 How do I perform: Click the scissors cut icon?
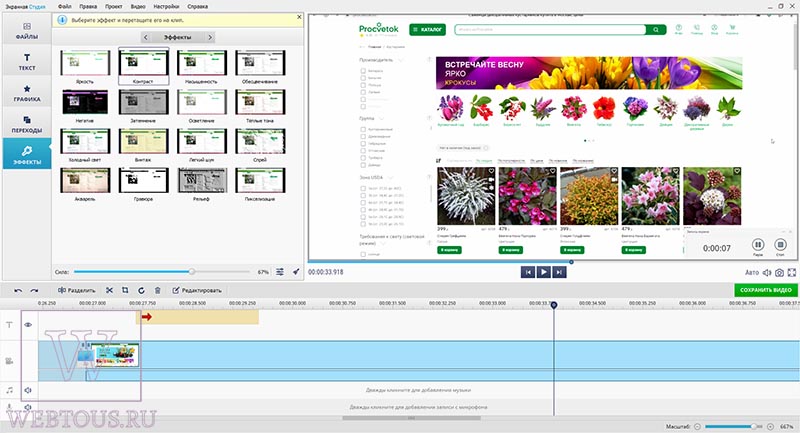(109, 290)
